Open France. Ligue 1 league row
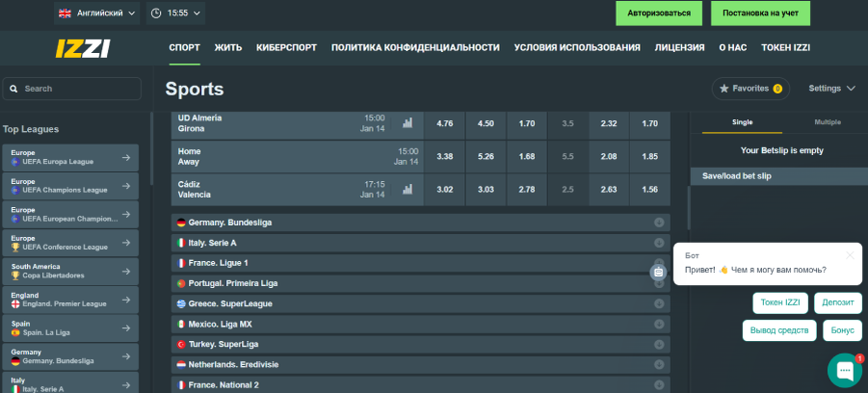868x393 pixels. click(421, 263)
